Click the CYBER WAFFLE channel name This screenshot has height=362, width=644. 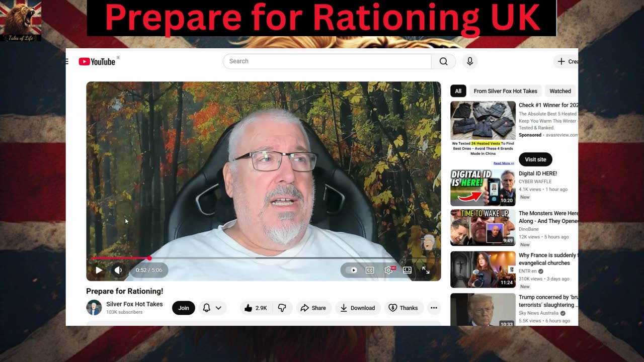(535, 182)
